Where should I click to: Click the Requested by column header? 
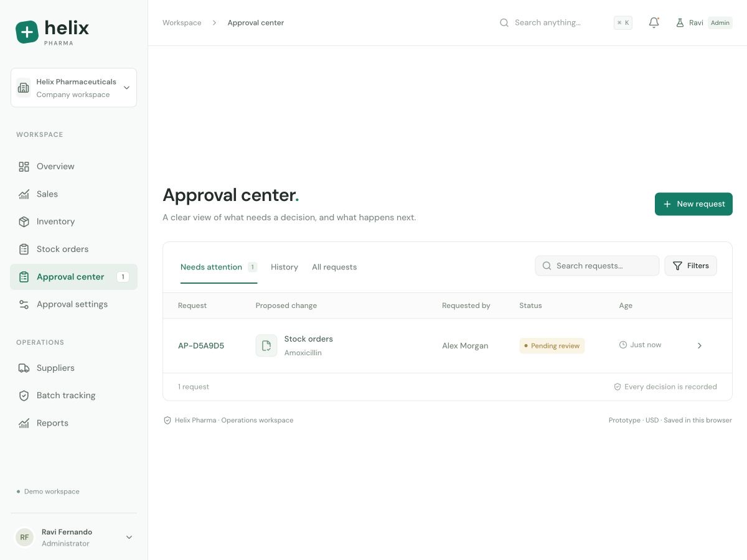[466, 306]
